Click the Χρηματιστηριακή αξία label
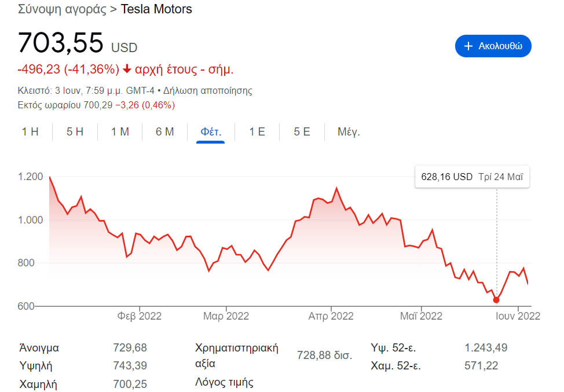Viewport: 564px width, 392px height. point(237,356)
